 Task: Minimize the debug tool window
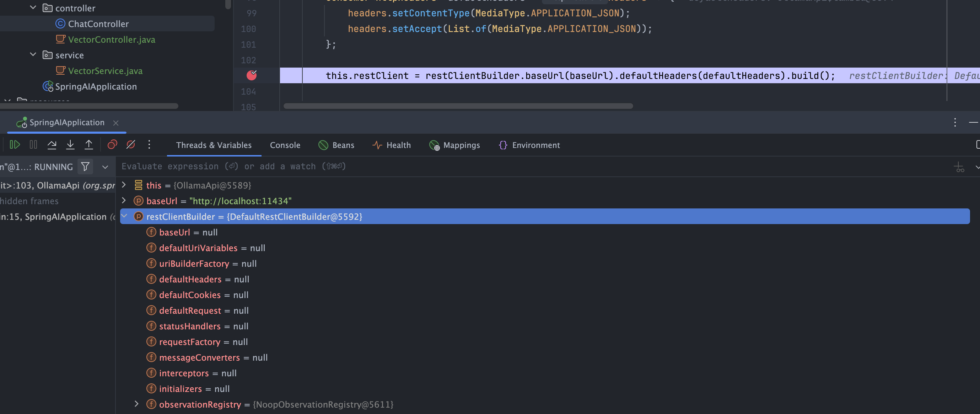point(974,122)
